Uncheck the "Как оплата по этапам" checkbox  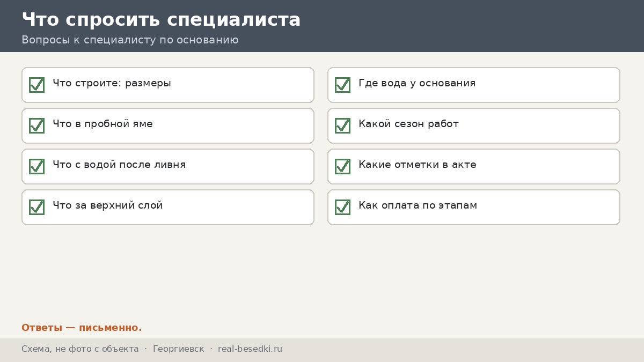(342, 207)
